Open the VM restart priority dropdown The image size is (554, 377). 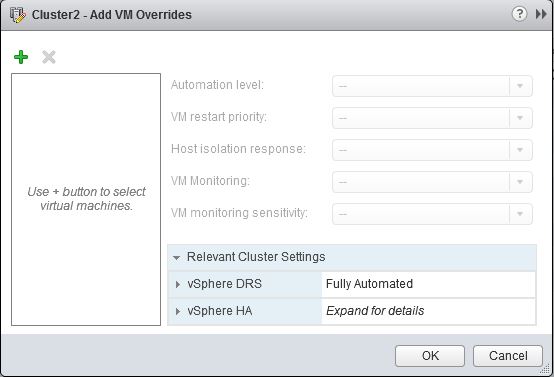coord(432,118)
